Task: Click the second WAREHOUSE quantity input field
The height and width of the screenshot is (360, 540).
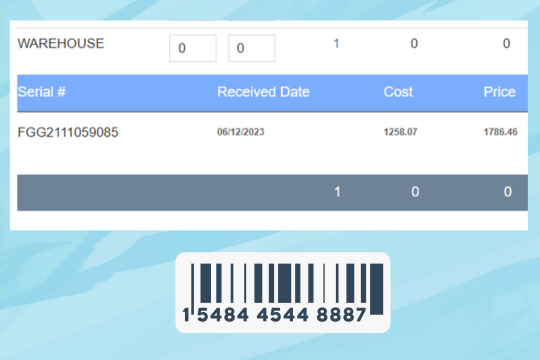Action: point(252,48)
